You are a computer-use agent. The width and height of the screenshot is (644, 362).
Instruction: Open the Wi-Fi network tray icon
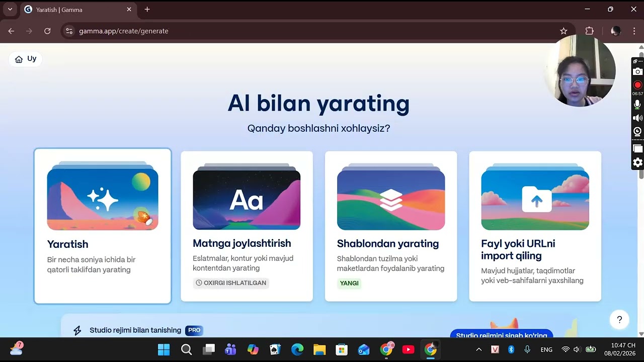566,349
